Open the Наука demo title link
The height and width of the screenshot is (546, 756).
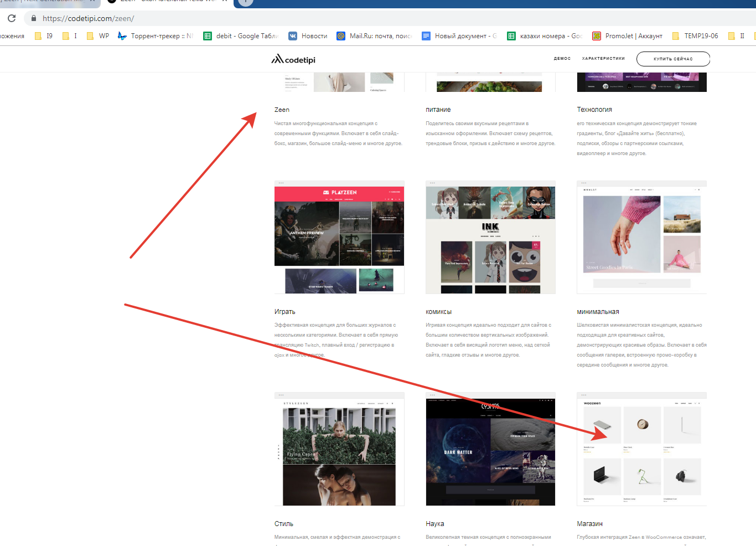[435, 524]
